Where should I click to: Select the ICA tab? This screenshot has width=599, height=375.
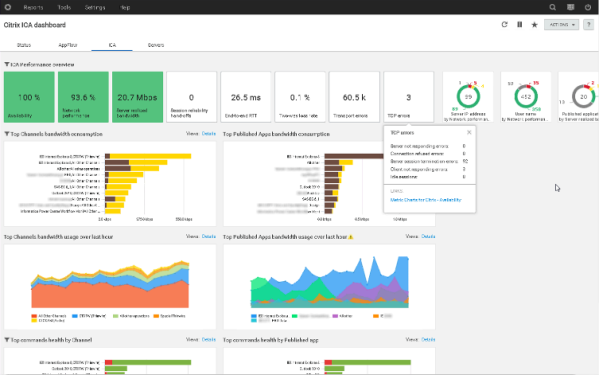point(112,45)
